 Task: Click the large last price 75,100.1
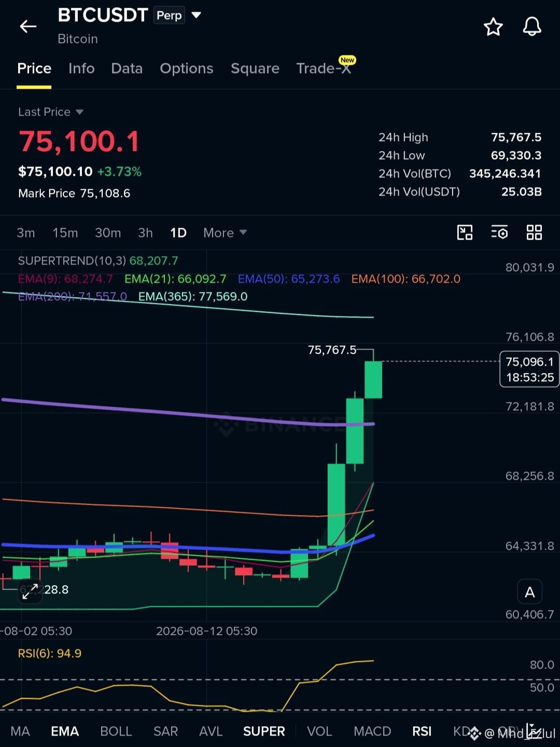coord(79,142)
